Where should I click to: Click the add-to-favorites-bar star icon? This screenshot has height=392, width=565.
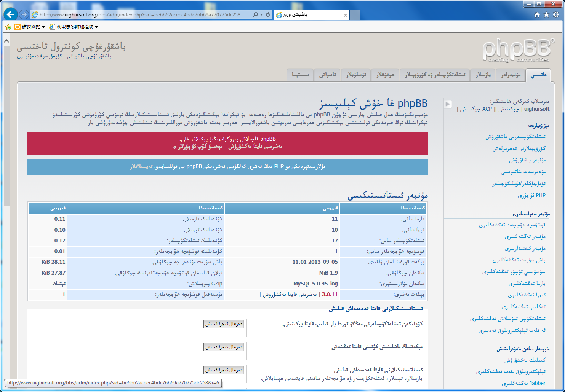click(8, 27)
